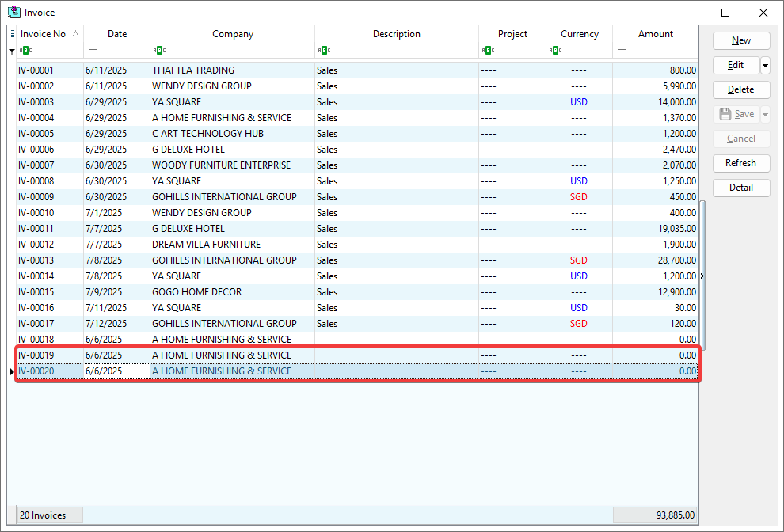Open the grid column chooser icon
This screenshot has width=784, height=532.
tap(12, 34)
